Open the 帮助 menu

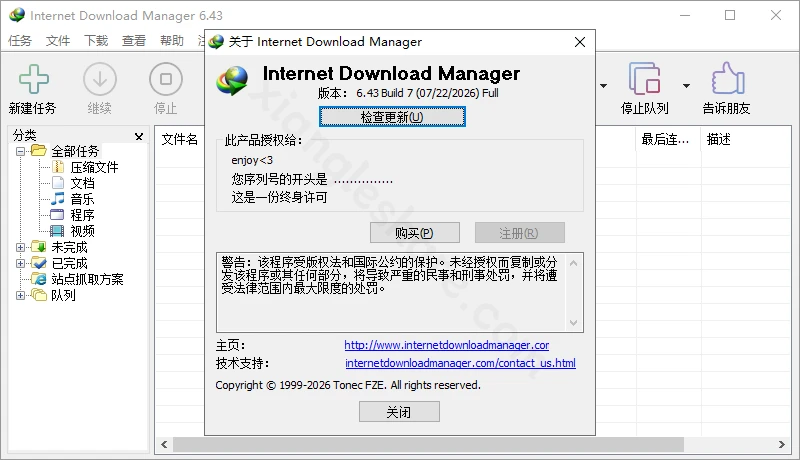click(172, 40)
